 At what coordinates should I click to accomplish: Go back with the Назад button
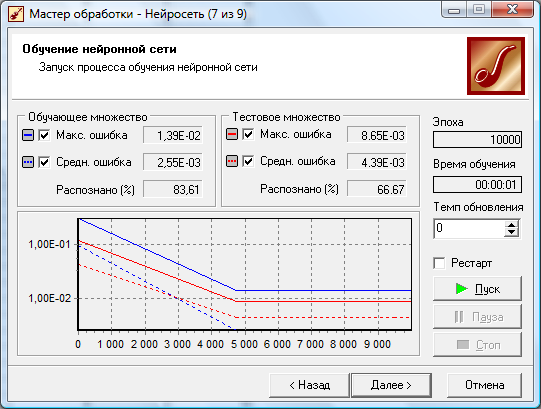point(309,385)
